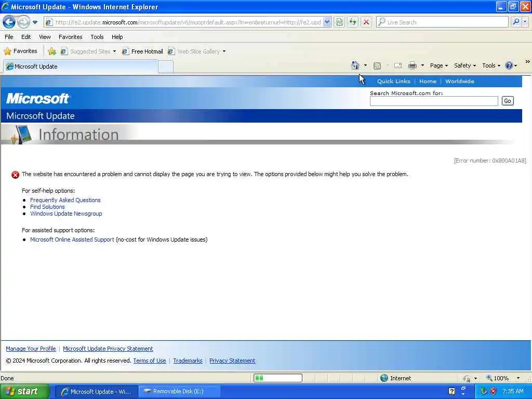Click the Print icon
Screen dimensions: 532x399
tap(412, 66)
